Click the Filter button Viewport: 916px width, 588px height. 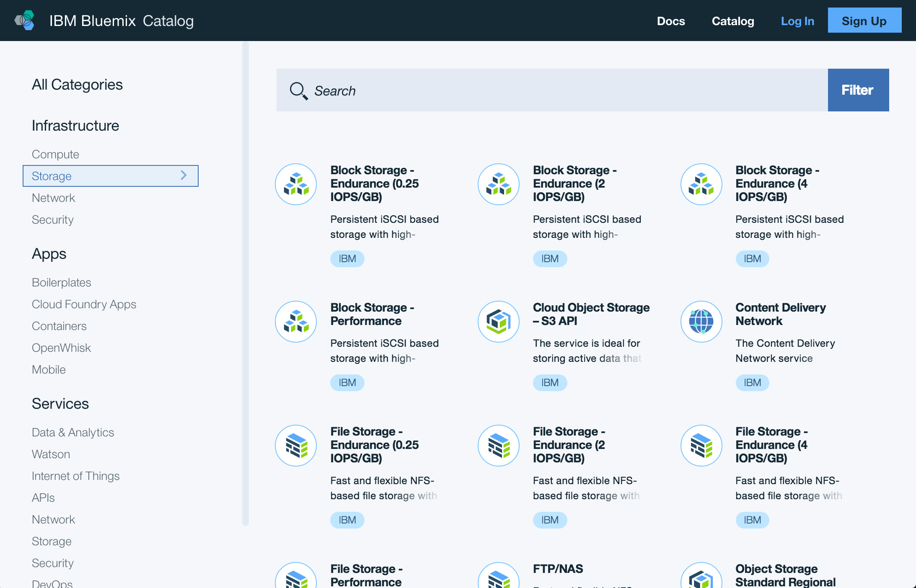pyautogui.click(x=858, y=90)
